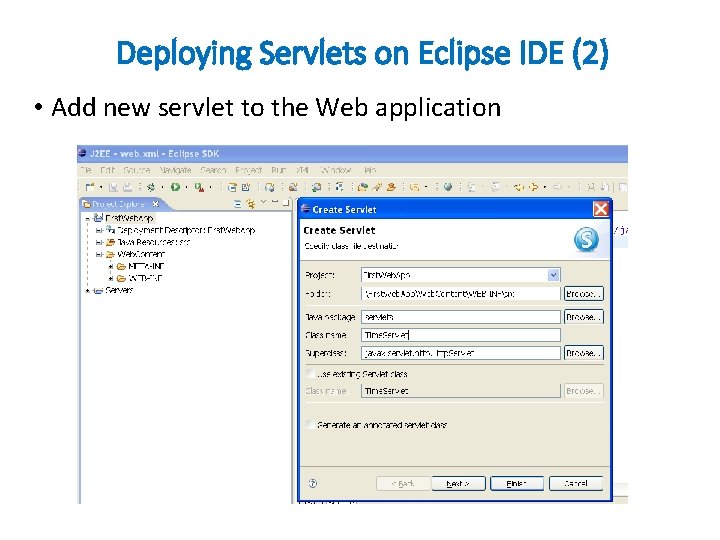Close the Create Servlet dialog
Screen dimensions: 720x540
coord(601,209)
